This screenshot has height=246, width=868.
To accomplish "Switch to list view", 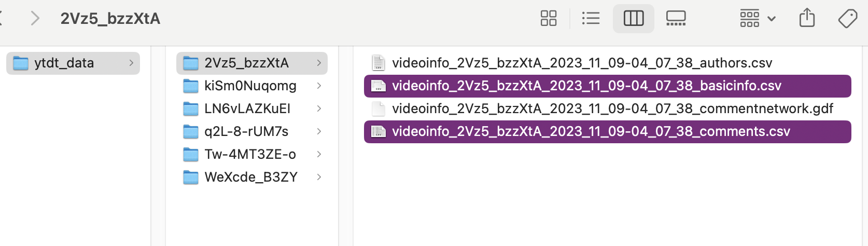I will pos(591,19).
